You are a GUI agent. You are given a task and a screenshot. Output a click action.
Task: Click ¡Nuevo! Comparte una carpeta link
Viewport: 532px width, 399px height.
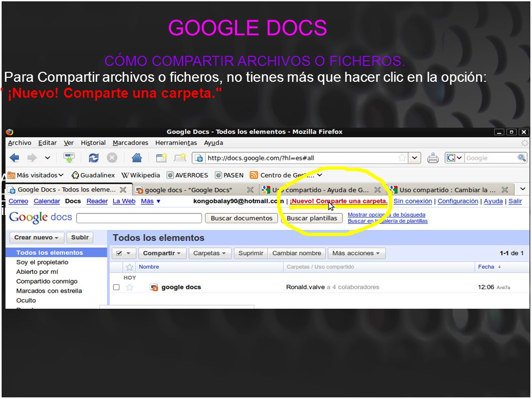338,201
